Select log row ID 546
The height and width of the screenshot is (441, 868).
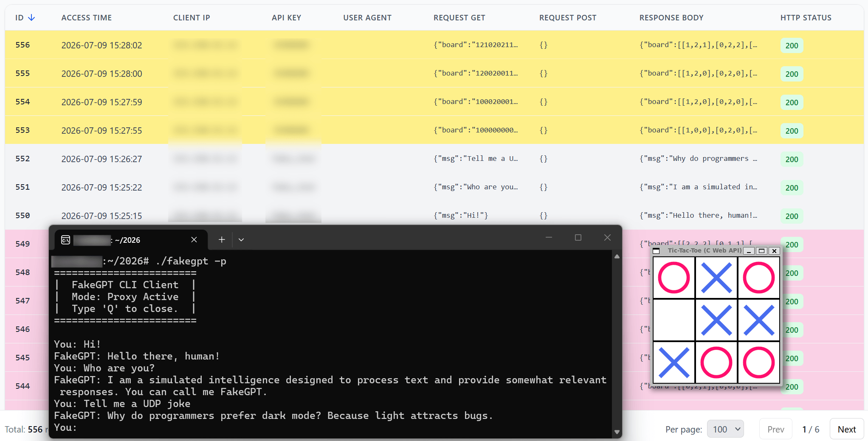coord(23,329)
